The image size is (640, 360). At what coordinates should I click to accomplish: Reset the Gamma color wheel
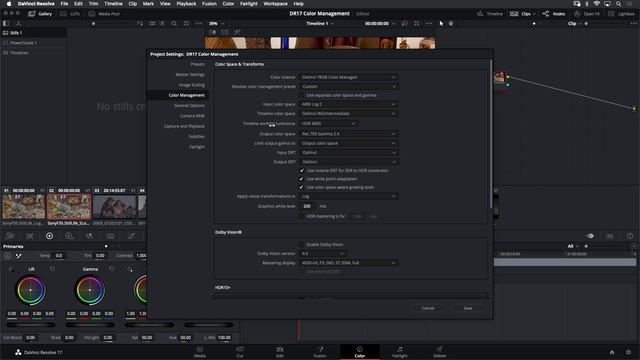[x=112, y=269]
